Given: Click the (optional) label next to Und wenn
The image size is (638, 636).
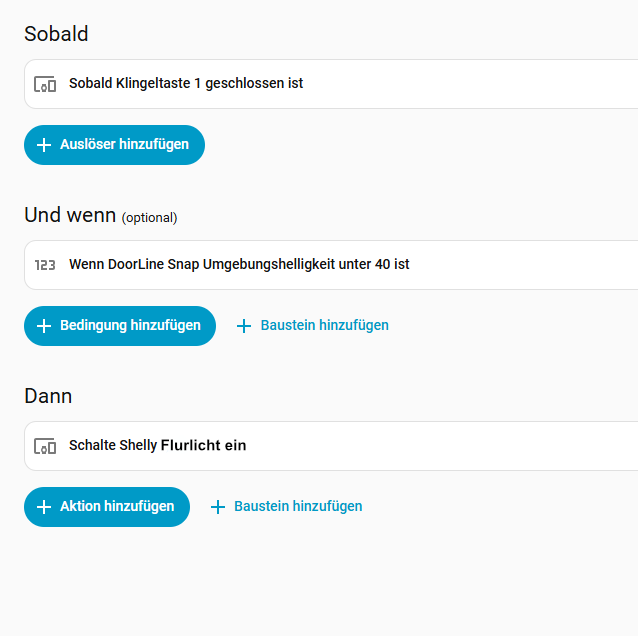Looking at the screenshot, I should (x=149, y=217).
